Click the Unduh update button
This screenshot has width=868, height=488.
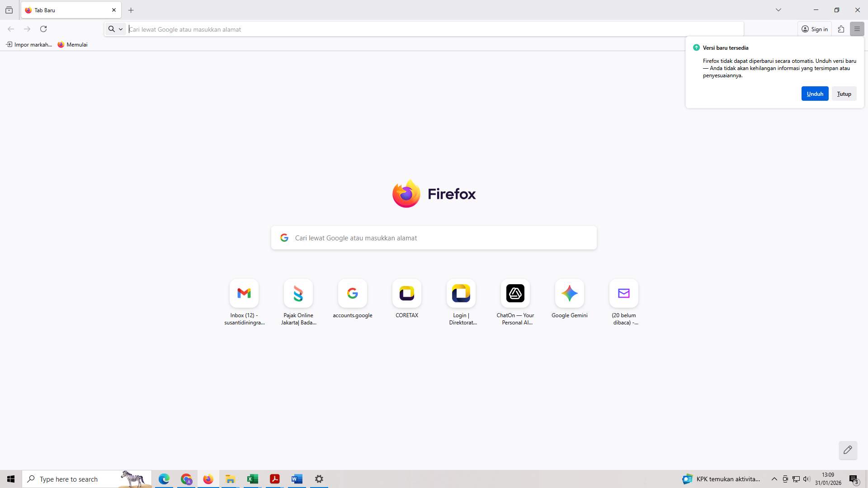pos(815,94)
